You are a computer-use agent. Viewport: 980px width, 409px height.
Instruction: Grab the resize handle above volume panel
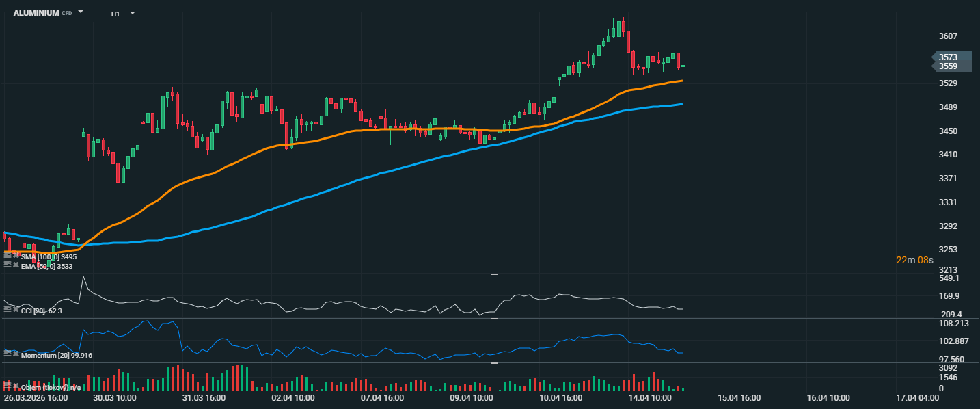point(494,363)
